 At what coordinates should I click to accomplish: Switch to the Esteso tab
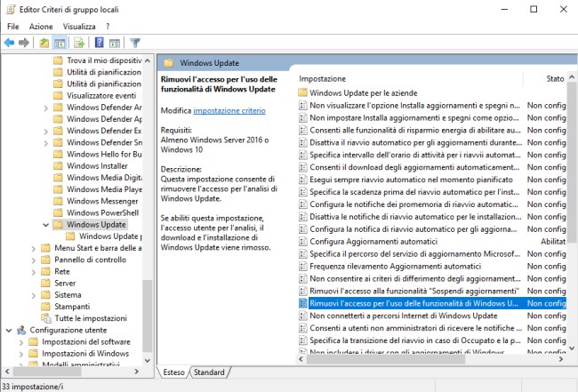173,372
